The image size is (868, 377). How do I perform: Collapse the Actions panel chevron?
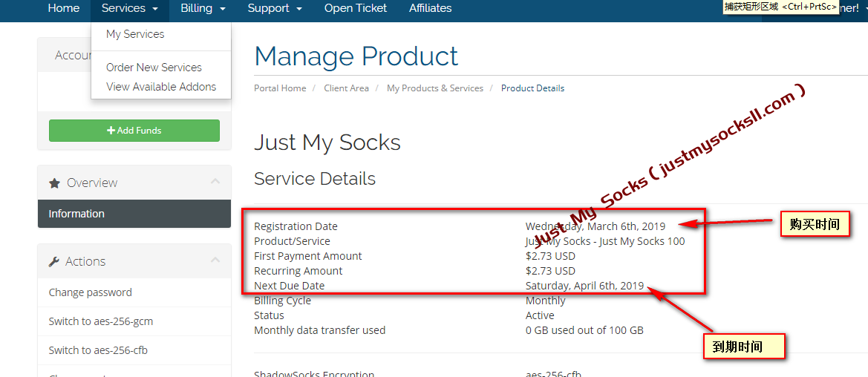click(215, 260)
